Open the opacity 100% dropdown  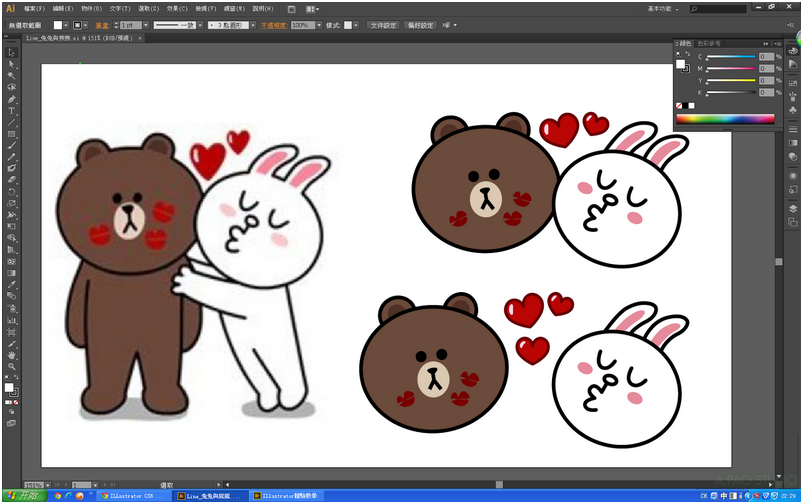(319, 25)
